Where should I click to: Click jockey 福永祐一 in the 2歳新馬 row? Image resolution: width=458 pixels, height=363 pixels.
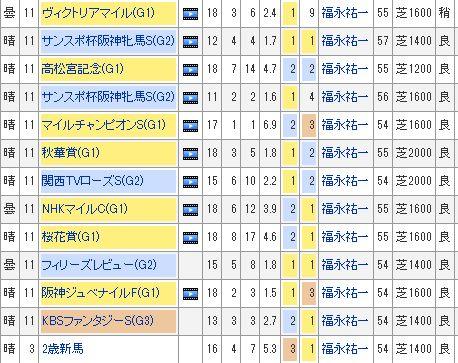click(345, 349)
